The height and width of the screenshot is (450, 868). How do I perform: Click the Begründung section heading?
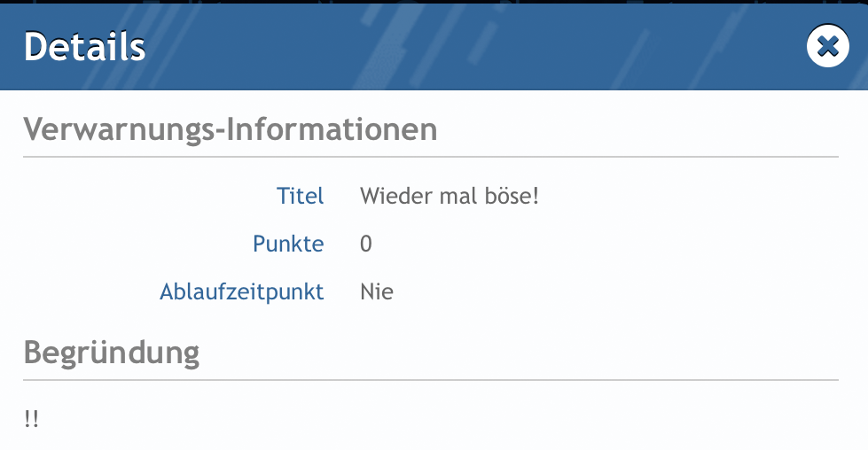click(x=111, y=353)
